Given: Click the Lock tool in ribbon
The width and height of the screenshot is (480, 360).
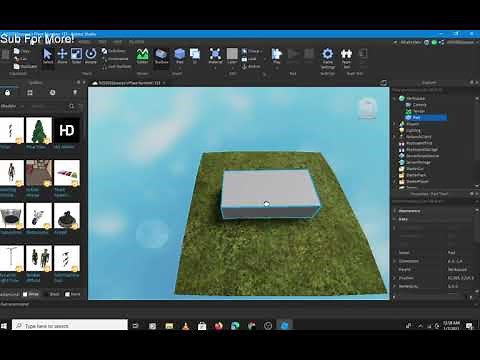Looking at the screenshot, I should (x=249, y=59).
